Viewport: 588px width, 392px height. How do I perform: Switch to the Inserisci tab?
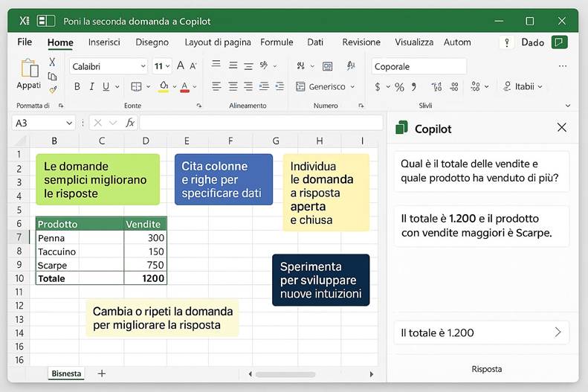[104, 42]
